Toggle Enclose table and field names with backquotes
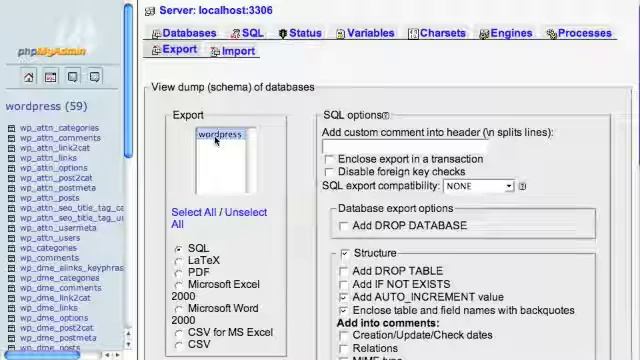This screenshot has width=640, height=360. pos(344,311)
